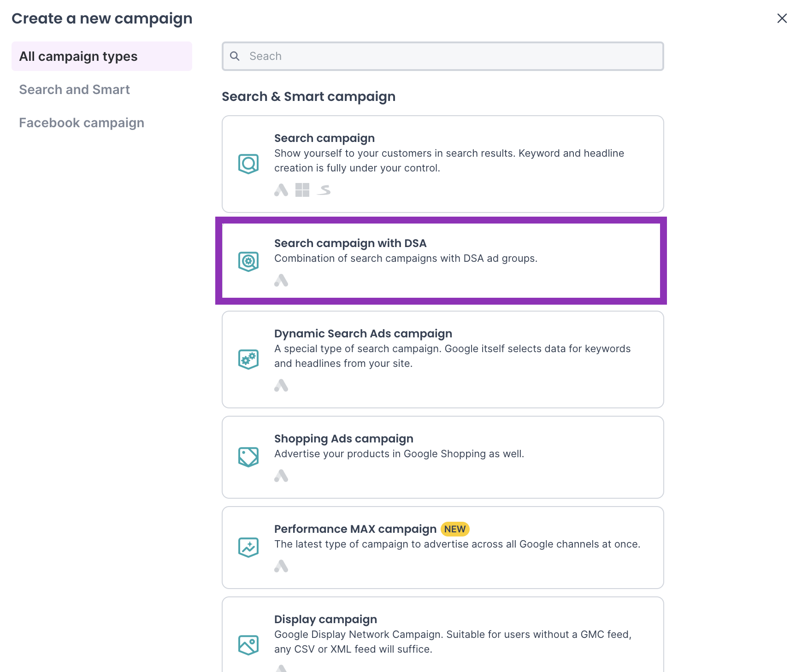The width and height of the screenshot is (802, 672).
Task: Click the Shopping Ads tag icon
Action: (x=248, y=457)
